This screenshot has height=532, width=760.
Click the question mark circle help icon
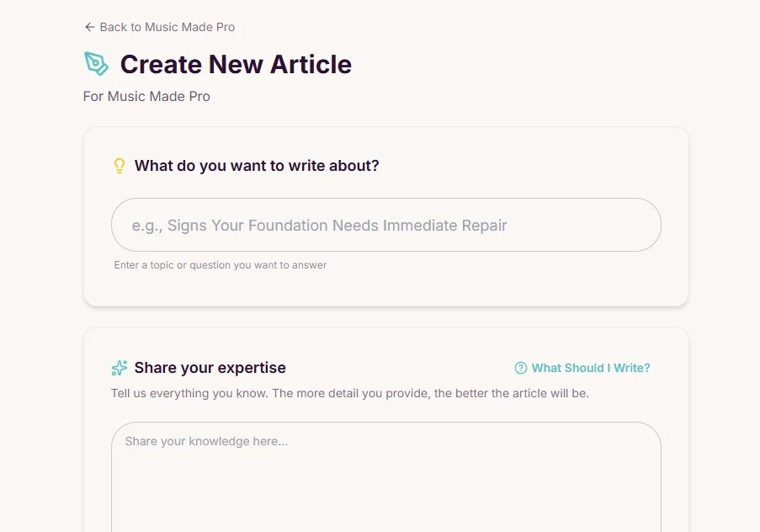(520, 368)
